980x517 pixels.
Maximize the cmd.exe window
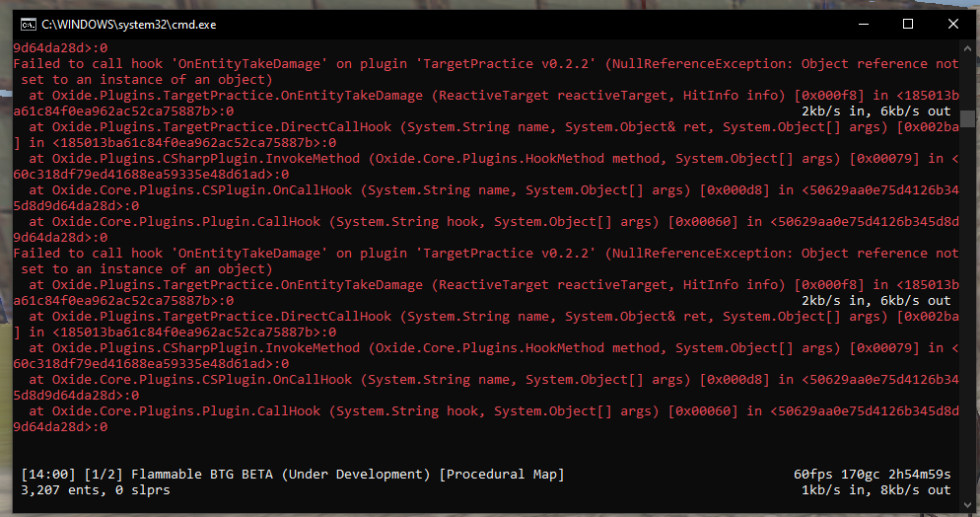coord(908,25)
